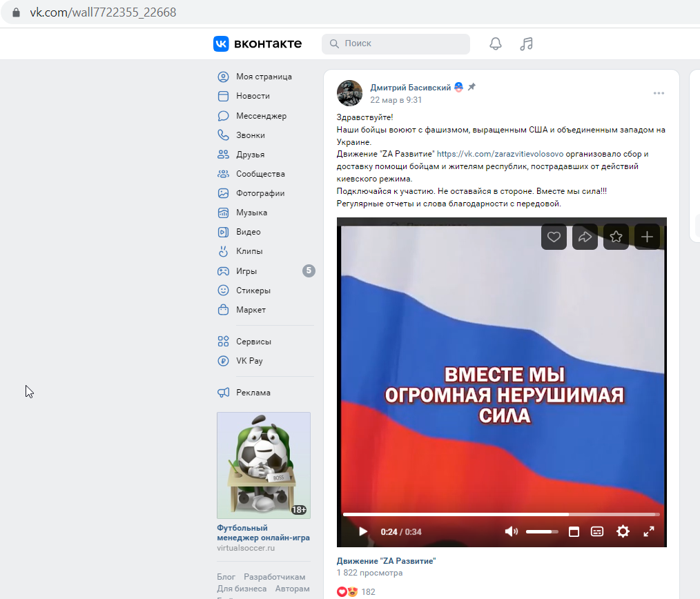The width and height of the screenshot is (700, 599).
Task: Add the video with the plus icon
Action: point(647,237)
